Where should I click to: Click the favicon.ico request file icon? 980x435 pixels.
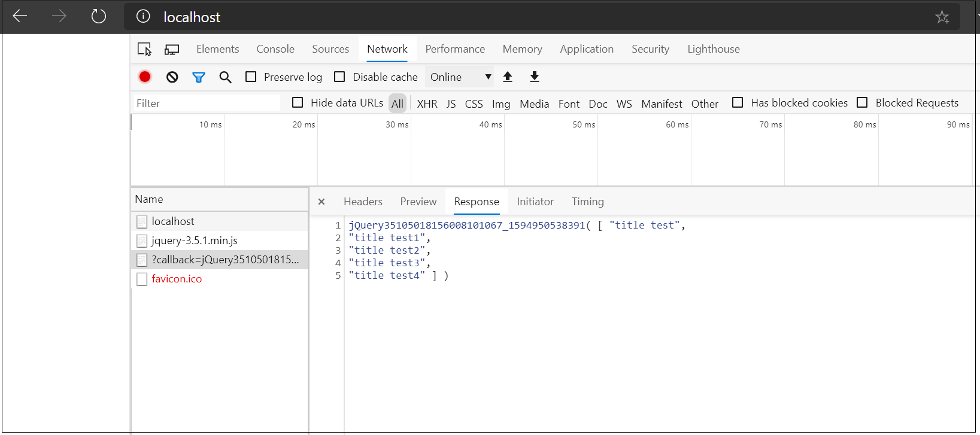(x=142, y=279)
